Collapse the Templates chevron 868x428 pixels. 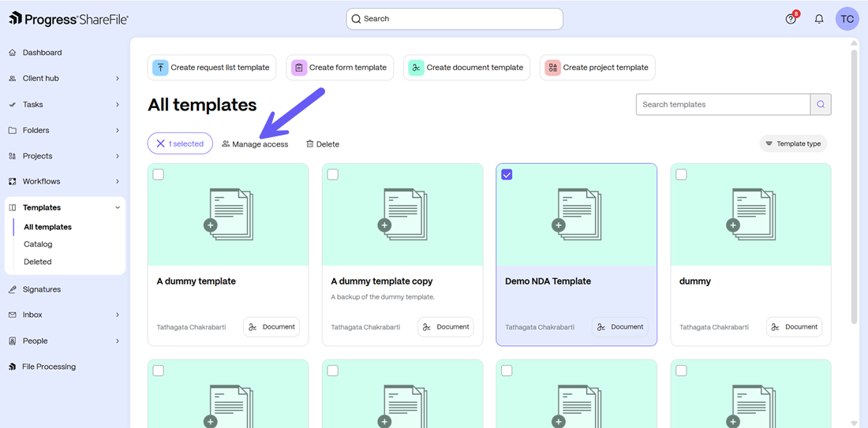pos(118,207)
